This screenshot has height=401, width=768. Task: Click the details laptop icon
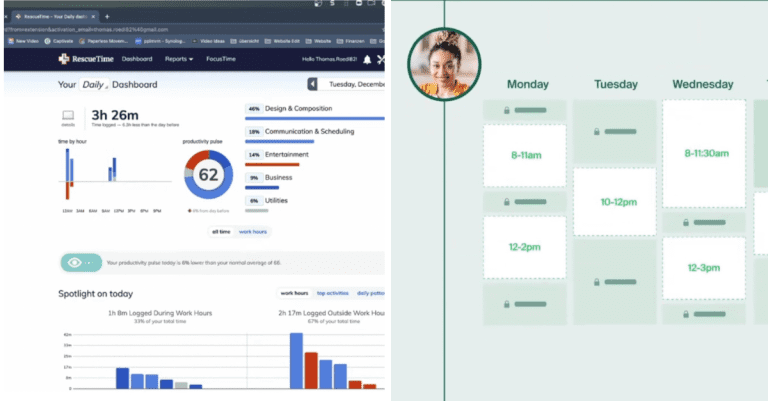(x=68, y=115)
